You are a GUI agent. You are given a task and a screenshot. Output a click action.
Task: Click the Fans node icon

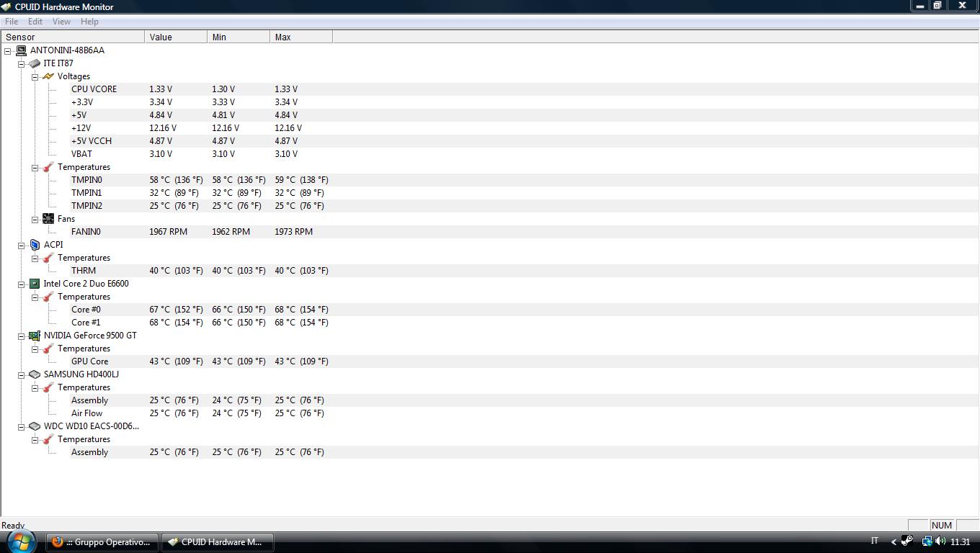(x=48, y=219)
